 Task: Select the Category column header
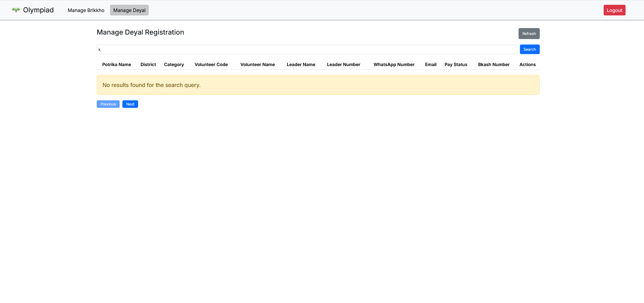point(174,64)
